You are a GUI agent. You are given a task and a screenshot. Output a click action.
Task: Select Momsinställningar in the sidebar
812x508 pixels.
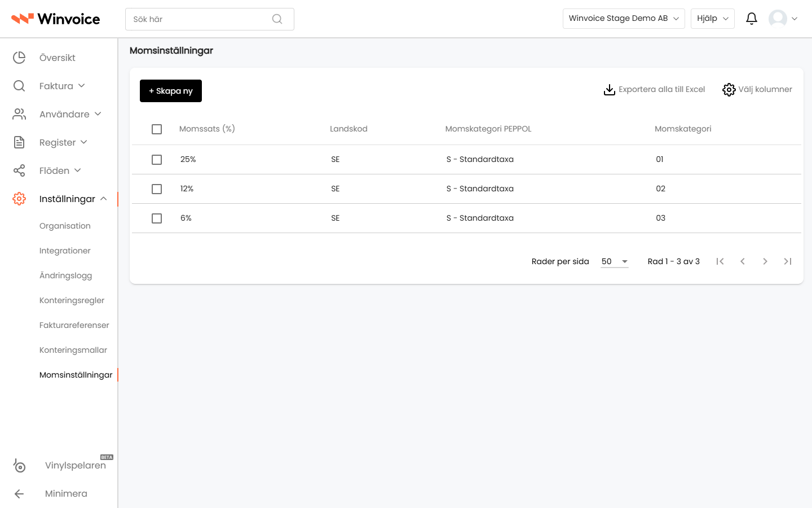[76, 375]
